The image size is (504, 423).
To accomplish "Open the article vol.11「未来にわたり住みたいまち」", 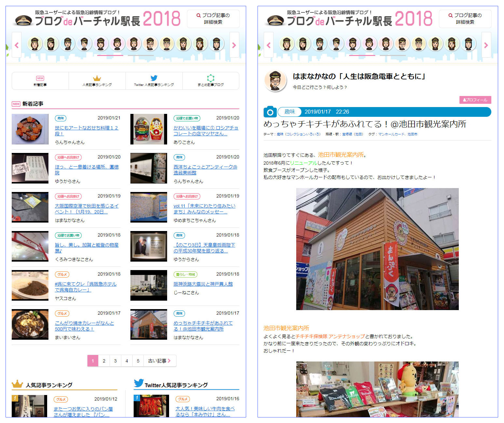I will point(205,209).
